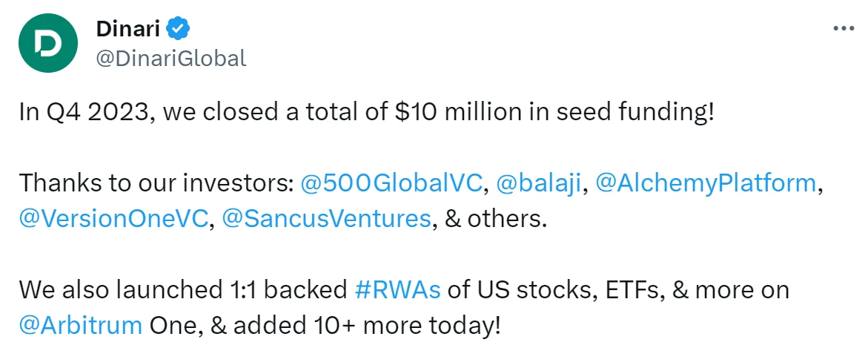Open the @DinariGlobal handle
This screenshot has height=348, width=868.
coord(171,58)
